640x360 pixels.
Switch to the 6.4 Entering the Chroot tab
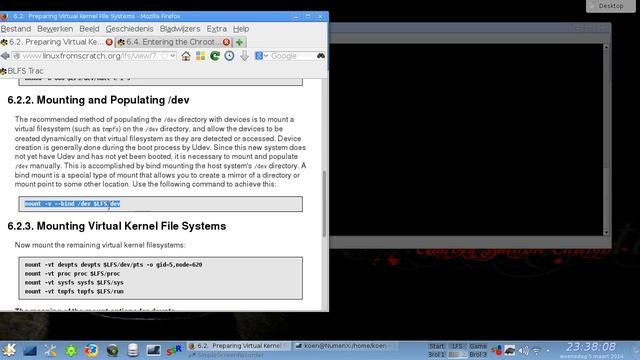point(173,42)
